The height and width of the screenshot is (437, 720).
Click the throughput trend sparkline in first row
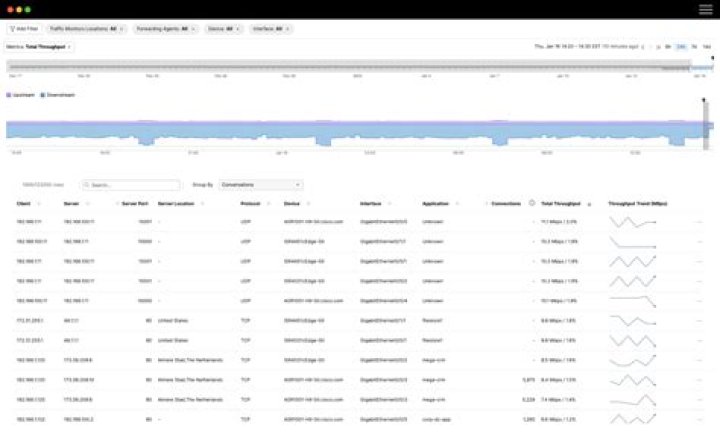[x=632, y=222]
